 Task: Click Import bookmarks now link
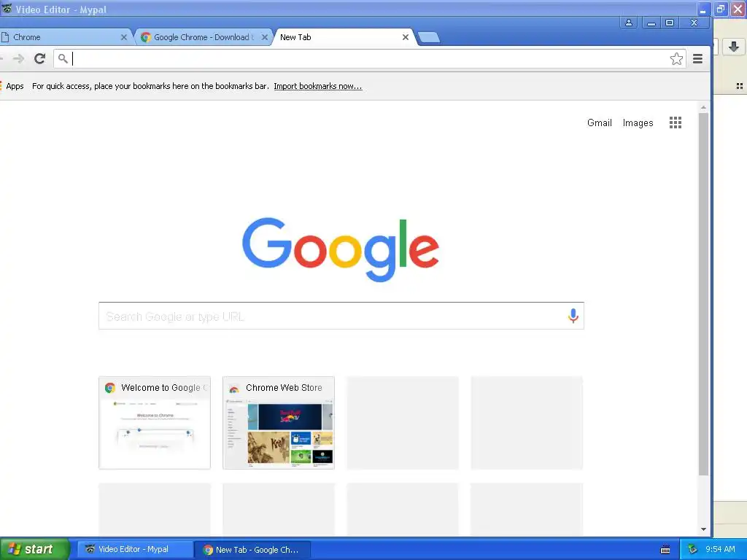pyautogui.click(x=318, y=86)
